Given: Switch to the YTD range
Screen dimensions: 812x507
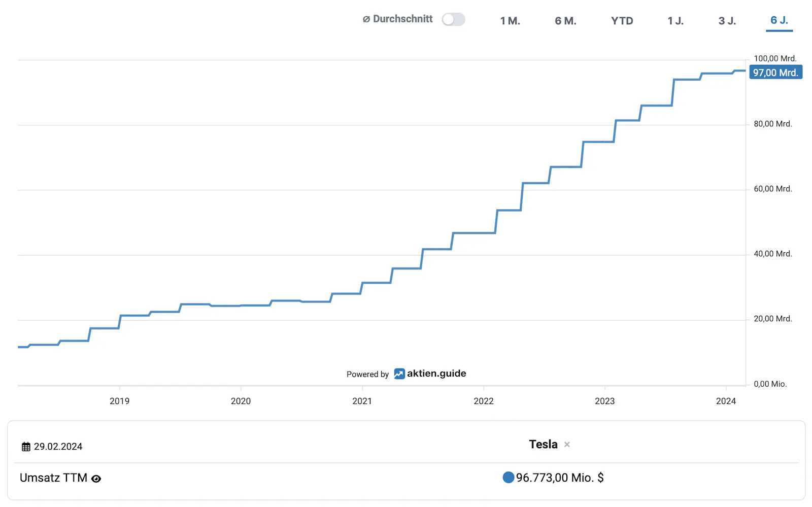Looking at the screenshot, I should pos(622,21).
